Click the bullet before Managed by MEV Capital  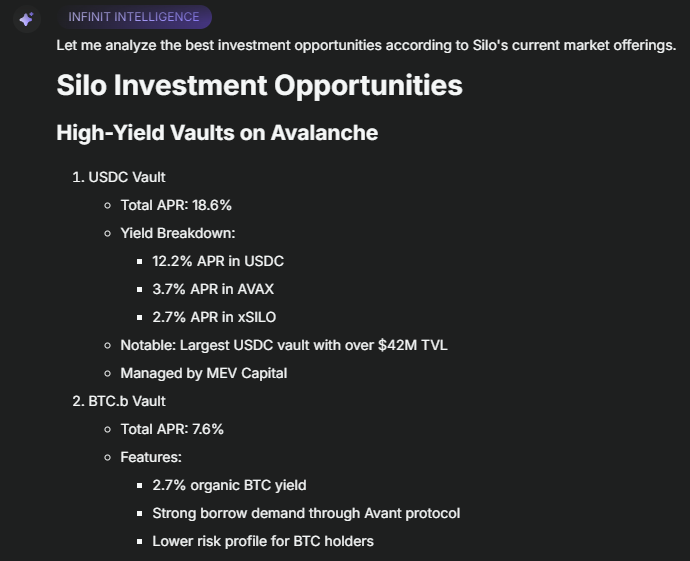[107, 374]
